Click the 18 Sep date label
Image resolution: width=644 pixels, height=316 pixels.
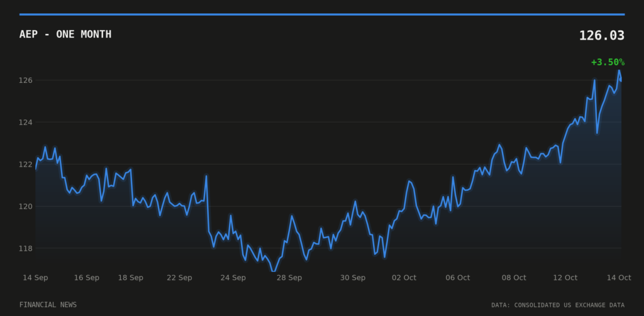tap(131, 278)
